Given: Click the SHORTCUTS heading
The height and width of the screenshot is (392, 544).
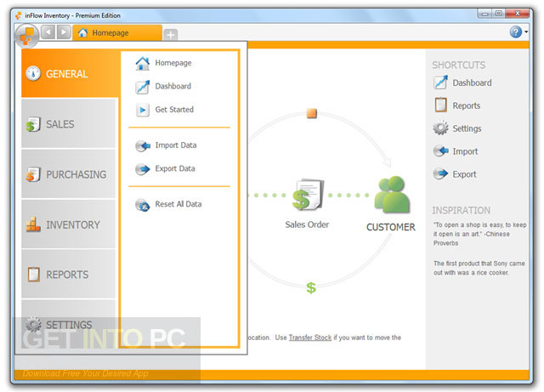Looking at the screenshot, I should [458, 65].
